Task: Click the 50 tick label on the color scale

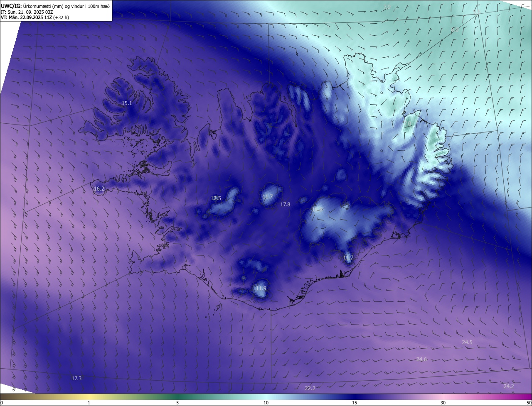Action: click(529, 403)
